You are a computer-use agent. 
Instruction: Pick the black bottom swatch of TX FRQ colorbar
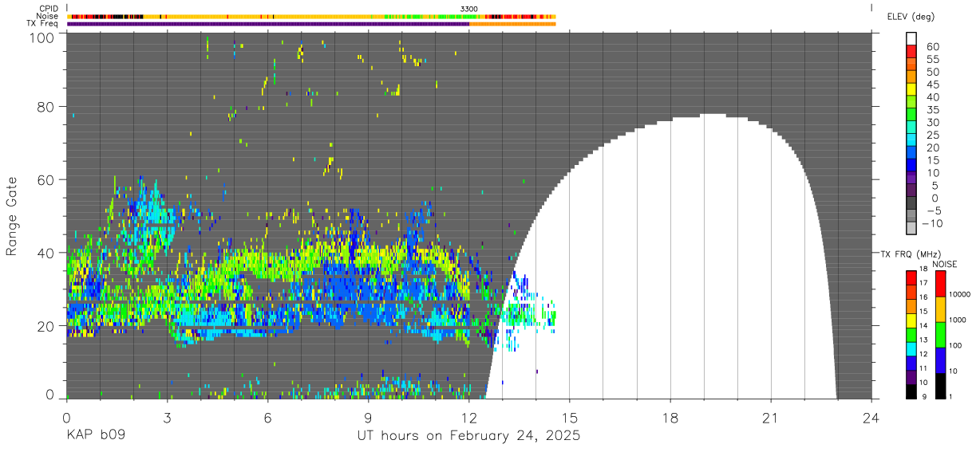click(911, 391)
